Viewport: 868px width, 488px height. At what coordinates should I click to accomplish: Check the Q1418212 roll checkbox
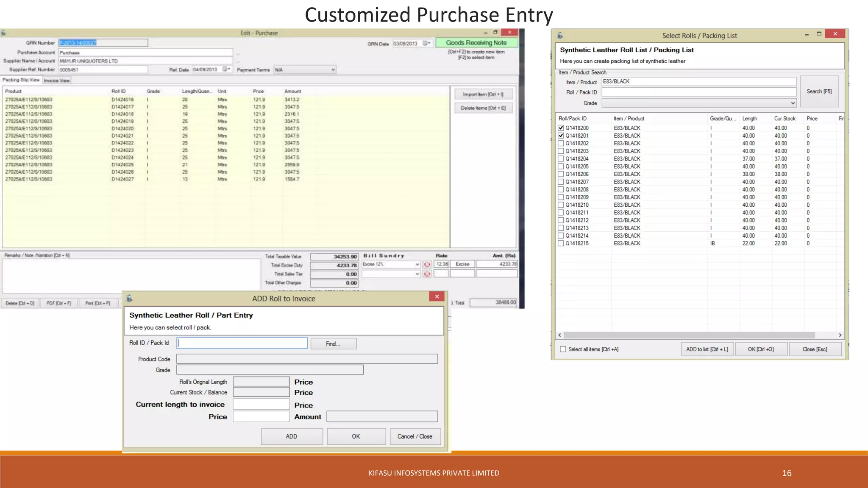point(561,220)
